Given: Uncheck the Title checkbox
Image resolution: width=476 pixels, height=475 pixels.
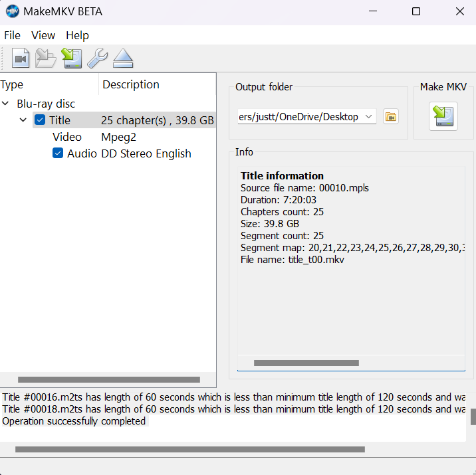Looking at the screenshot, I should click(x=40, y=120).
